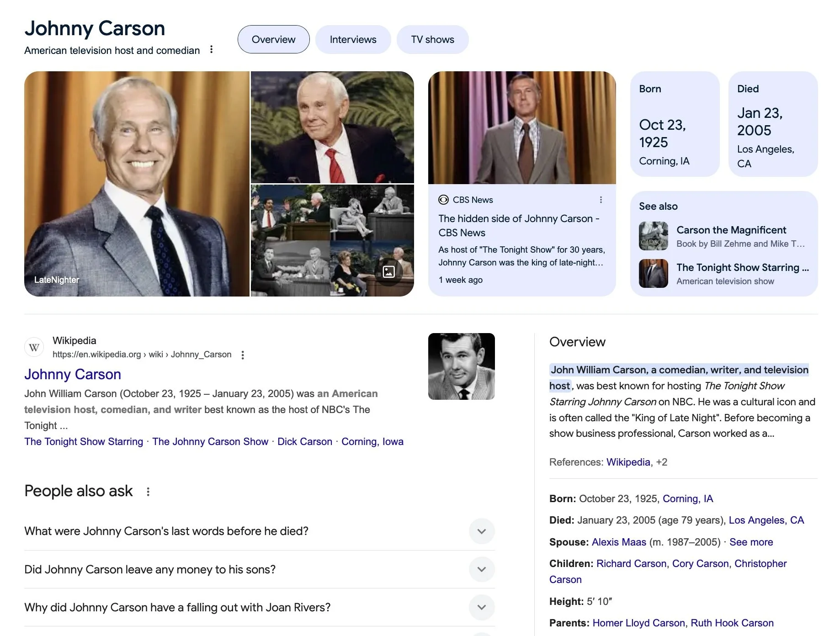Open the Johnny Carson Wikipedia result title
The width and height of the screenshot is (840, 636).
coord(73,374)
